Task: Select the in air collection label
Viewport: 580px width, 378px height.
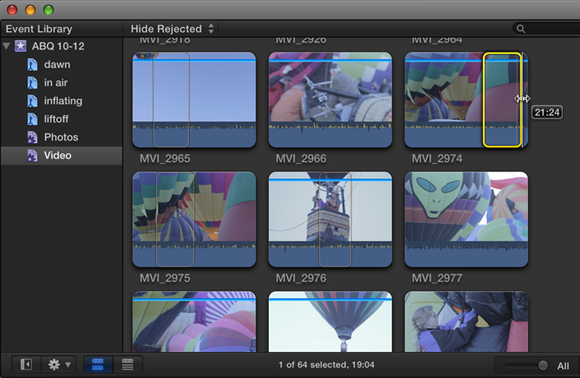Action: (56, 82)
